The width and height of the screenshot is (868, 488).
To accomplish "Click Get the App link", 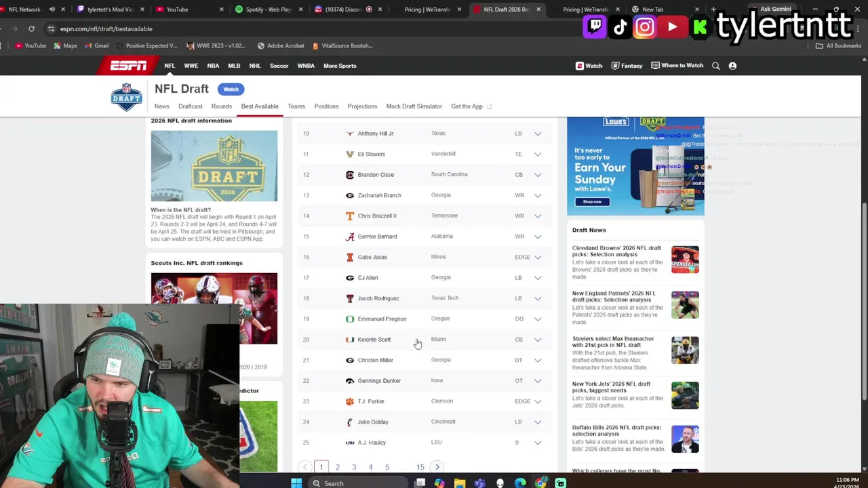I will point(471,106).
